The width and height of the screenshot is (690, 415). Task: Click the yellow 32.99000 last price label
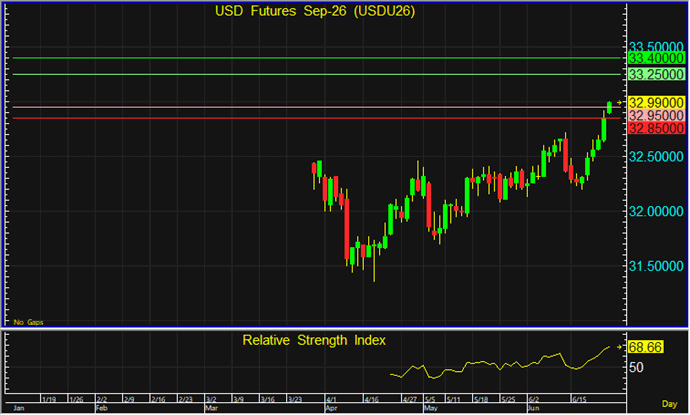pos(656,103)
